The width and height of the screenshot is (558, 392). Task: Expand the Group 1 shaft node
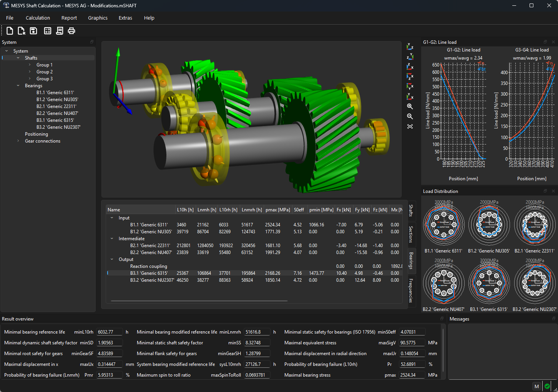click(x=30, y=65)
